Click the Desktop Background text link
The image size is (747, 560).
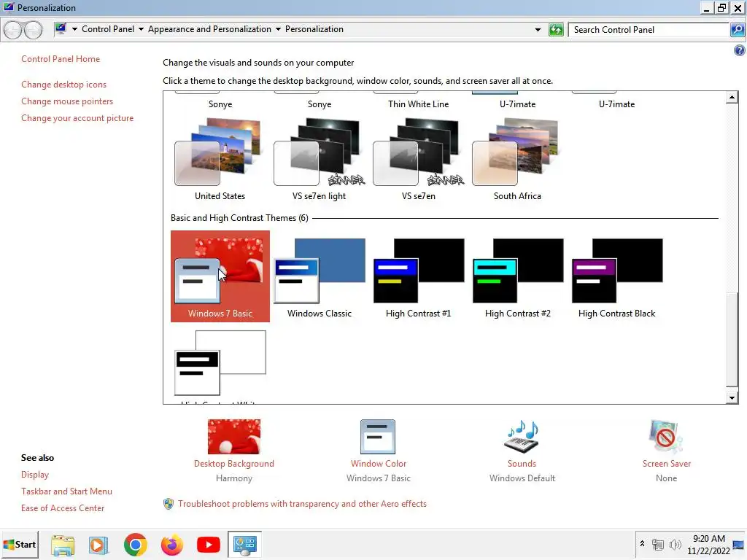click(234, 464)
